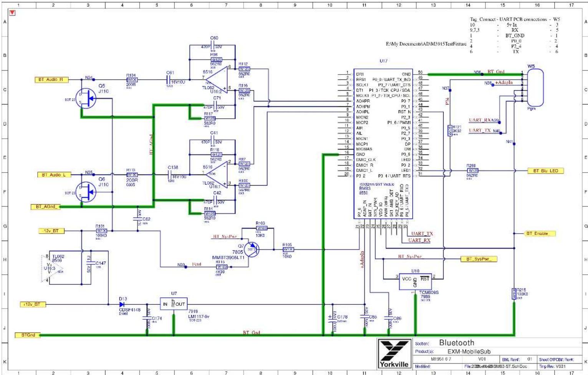The width and height of the screenshot is (588, 375).
Task: Click the BTGnd port label
Action: (28, 335)
